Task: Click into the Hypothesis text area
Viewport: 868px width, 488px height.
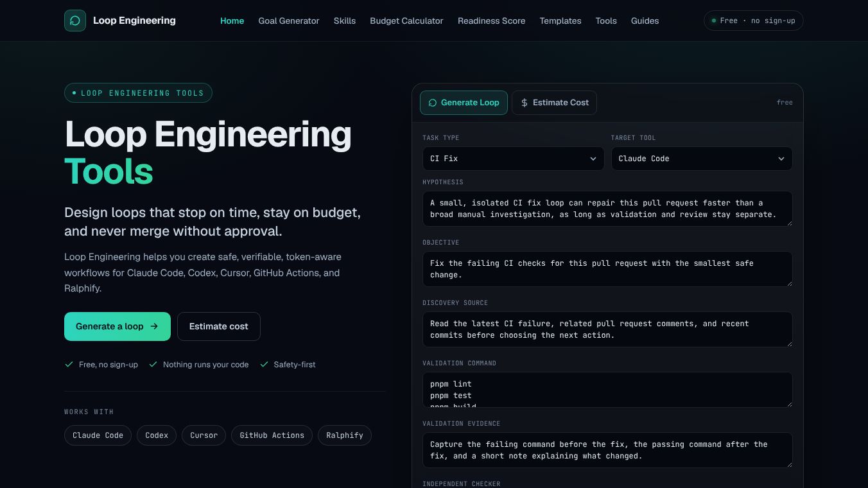Action: pyautogui.click(x=607, y=209)
